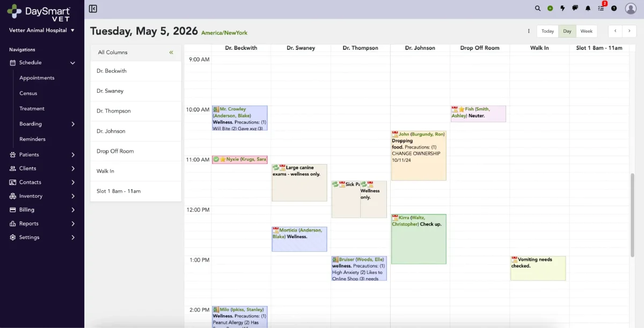Open the Vomiting needs checked walk-in block

538,268
